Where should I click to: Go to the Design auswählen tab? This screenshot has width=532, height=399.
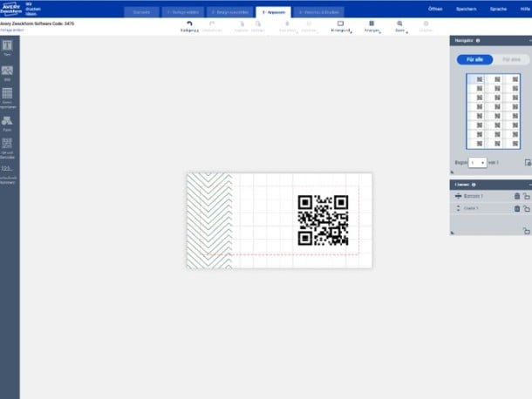tap(230, 12)
